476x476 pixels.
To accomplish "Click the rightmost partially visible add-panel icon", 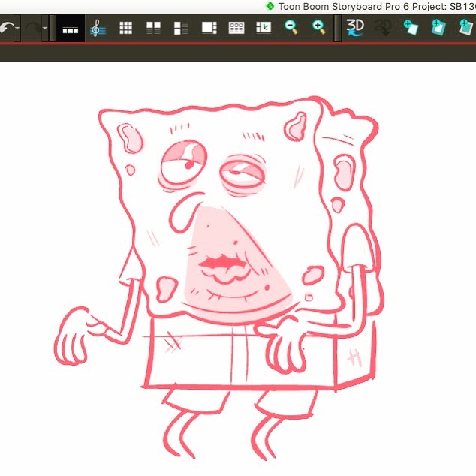I will [467, 27].
